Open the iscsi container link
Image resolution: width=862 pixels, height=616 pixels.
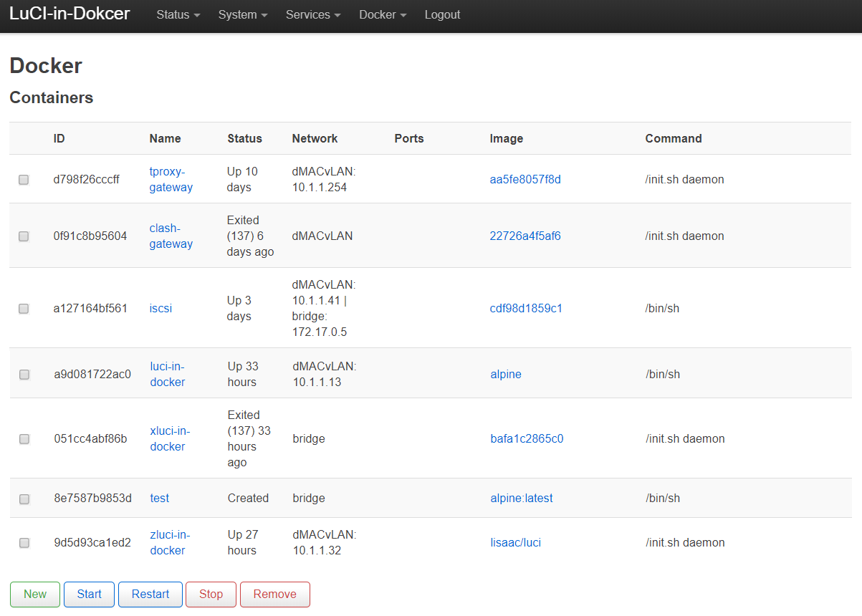pyautogui.click(x=161, y=309)
